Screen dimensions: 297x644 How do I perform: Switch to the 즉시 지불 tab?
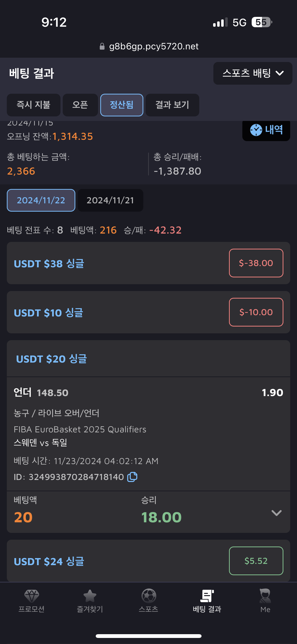tap(34, 105)
